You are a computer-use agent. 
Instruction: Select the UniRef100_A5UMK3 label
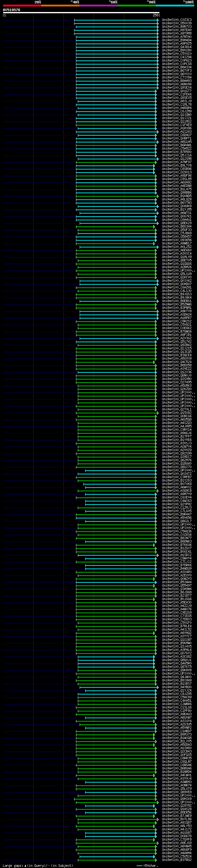(176, 386)
